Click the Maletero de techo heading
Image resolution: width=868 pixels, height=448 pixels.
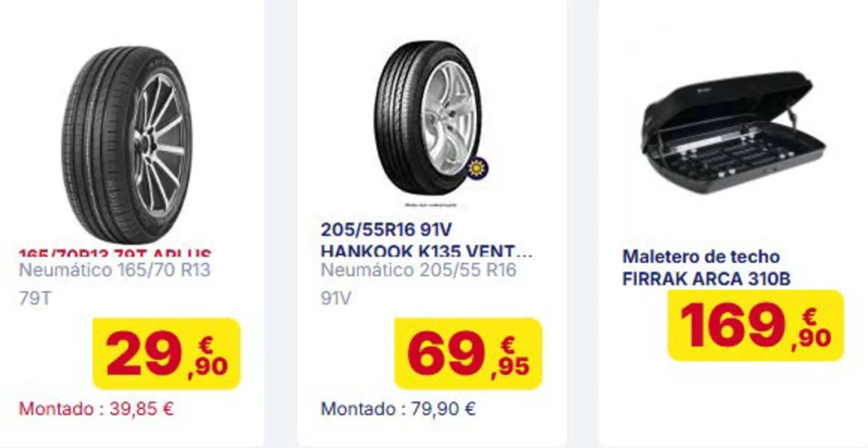[701, 257]
